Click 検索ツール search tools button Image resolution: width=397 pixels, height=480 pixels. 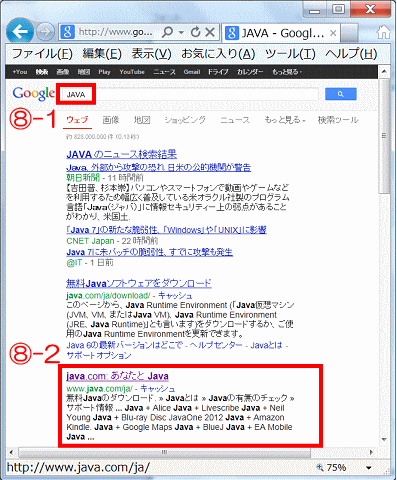(x=338, y=120)
